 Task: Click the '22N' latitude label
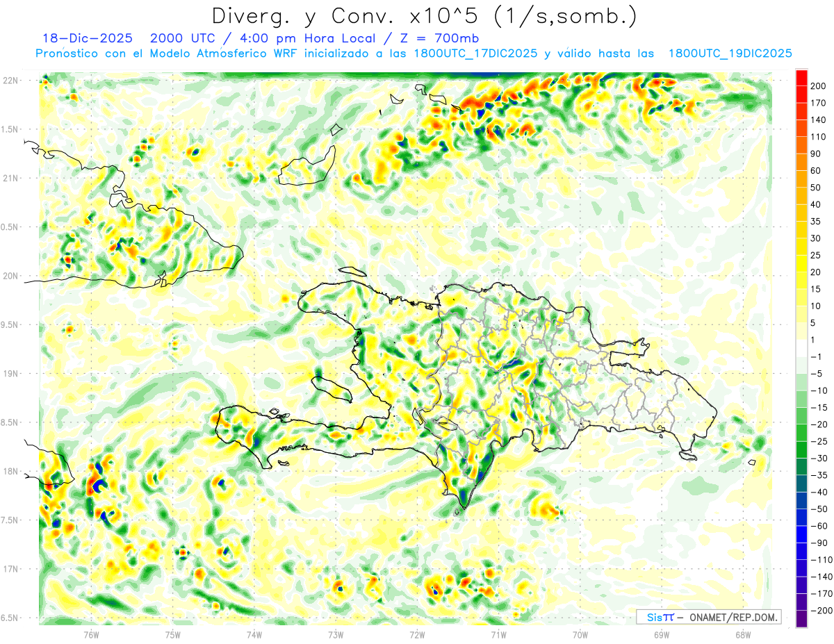[x=10, y=81]
